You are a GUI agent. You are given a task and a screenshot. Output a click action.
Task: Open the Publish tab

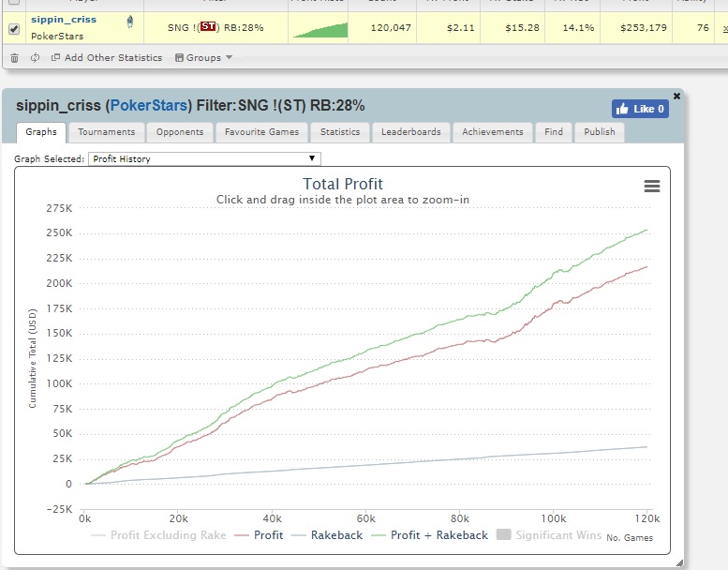coord(600,132)
